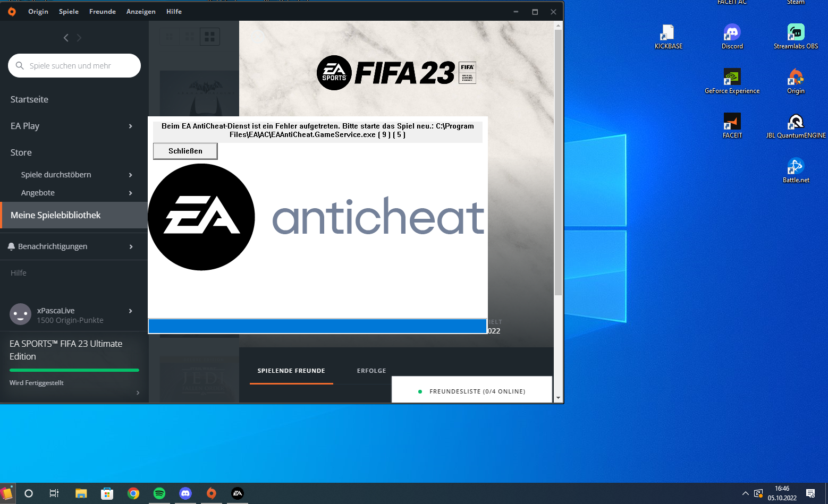Switch to the ERFOLGE tab
The width and height of the screenshot is (828, 504).
[x=371, y=371]
